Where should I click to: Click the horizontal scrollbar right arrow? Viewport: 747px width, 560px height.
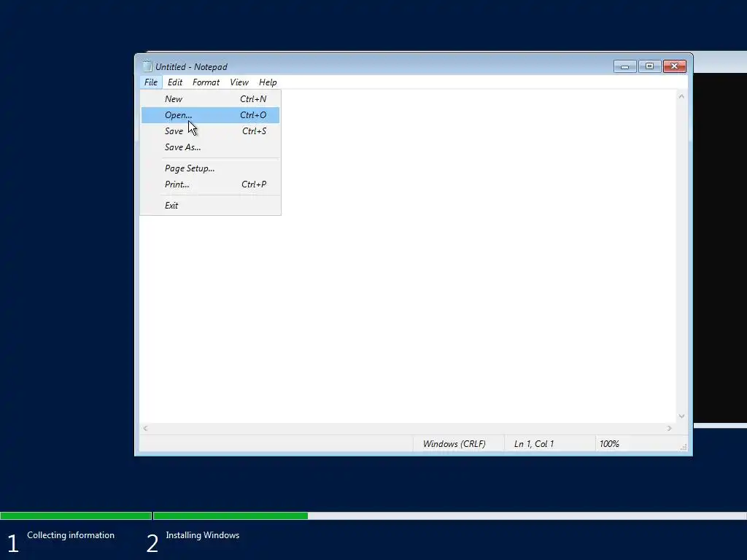tap(670, 428)
